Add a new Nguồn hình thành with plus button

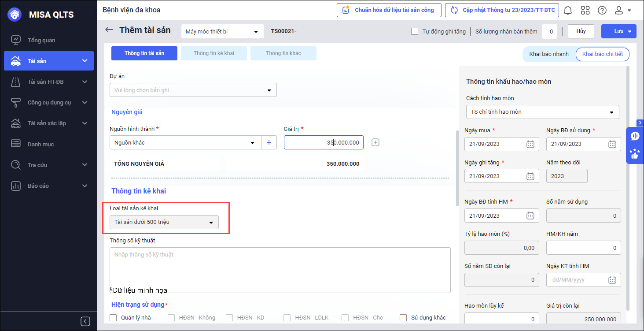click(269, 143)
